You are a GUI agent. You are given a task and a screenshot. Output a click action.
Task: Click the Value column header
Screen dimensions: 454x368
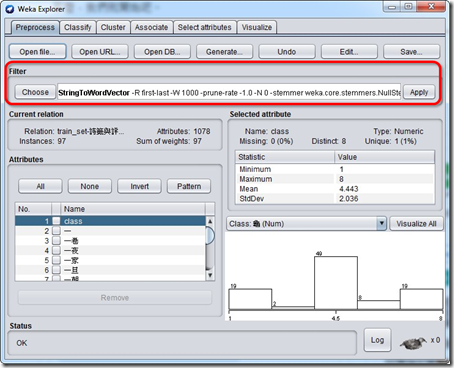[x=385, y=157]
